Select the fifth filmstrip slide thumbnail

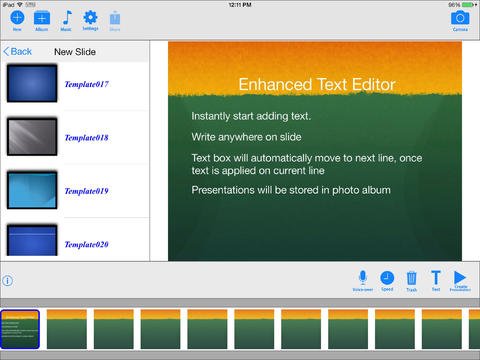tap(207, 329)
